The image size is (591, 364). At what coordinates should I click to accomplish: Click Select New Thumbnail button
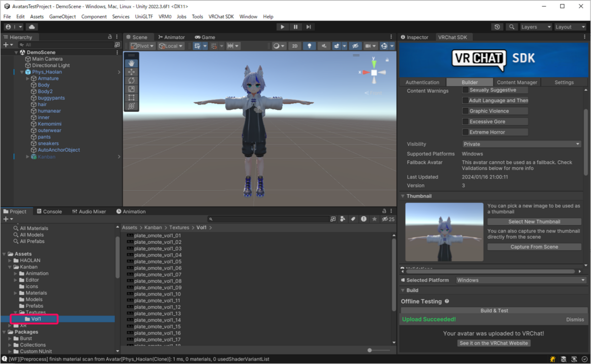(x=534, y=222)
